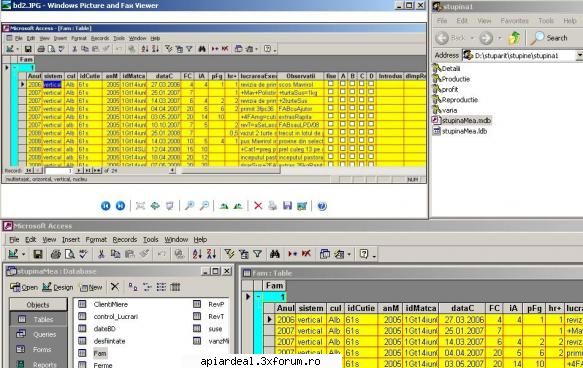583x368 pixels.
Task: Go to previous image in Picture Viewer
Action: [106, 206]
